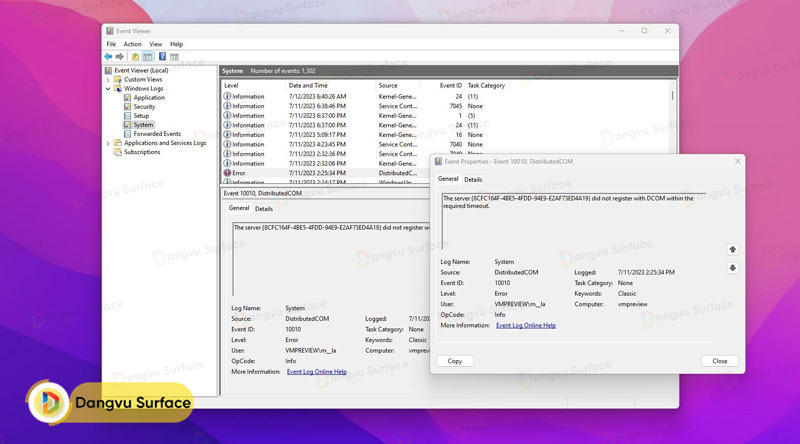
Task: Click the Back arrow in Event Viewer toolbar
Action: pos(108,57)
